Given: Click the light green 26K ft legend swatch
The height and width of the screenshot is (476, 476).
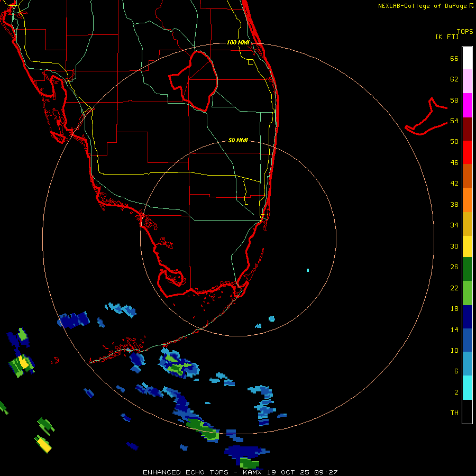Looking at the screenshot, I should (x=467, y=293).
